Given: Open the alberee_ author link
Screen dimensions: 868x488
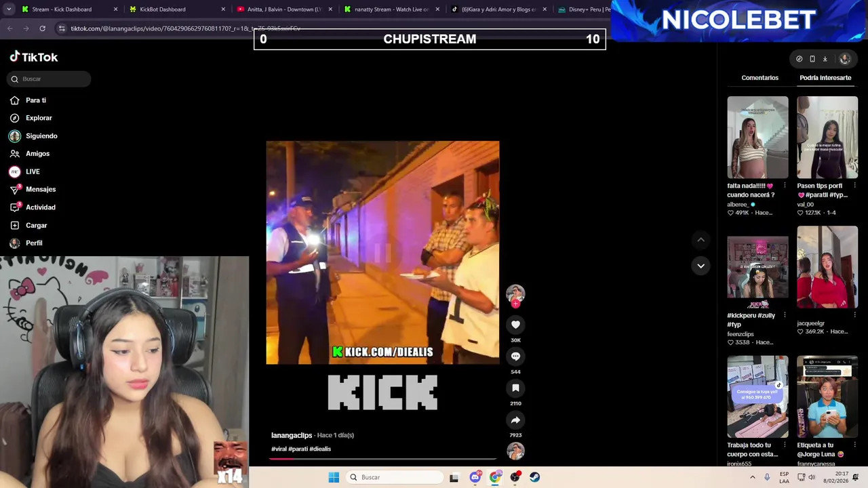Looking at the screenshot, I should (x=738, y=204).
